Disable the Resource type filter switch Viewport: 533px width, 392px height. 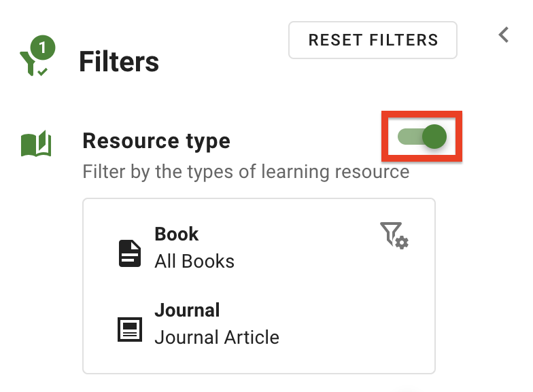(422, 137)
